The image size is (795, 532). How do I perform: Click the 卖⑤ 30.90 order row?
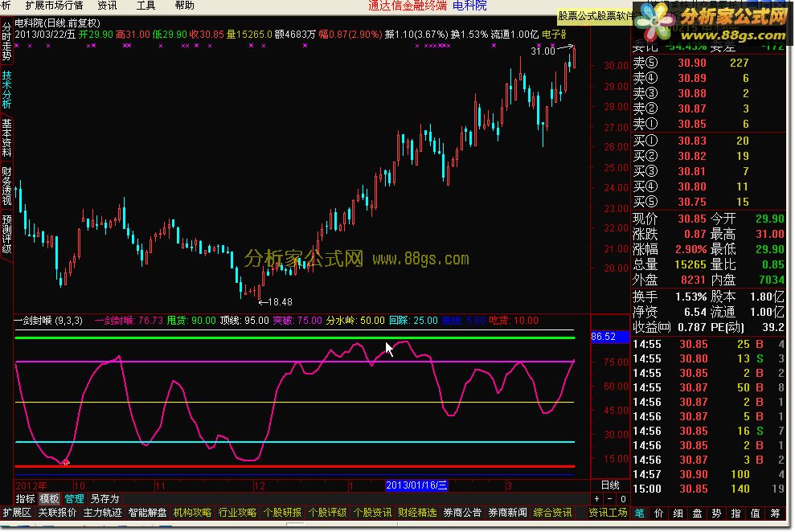click(708, 63)
